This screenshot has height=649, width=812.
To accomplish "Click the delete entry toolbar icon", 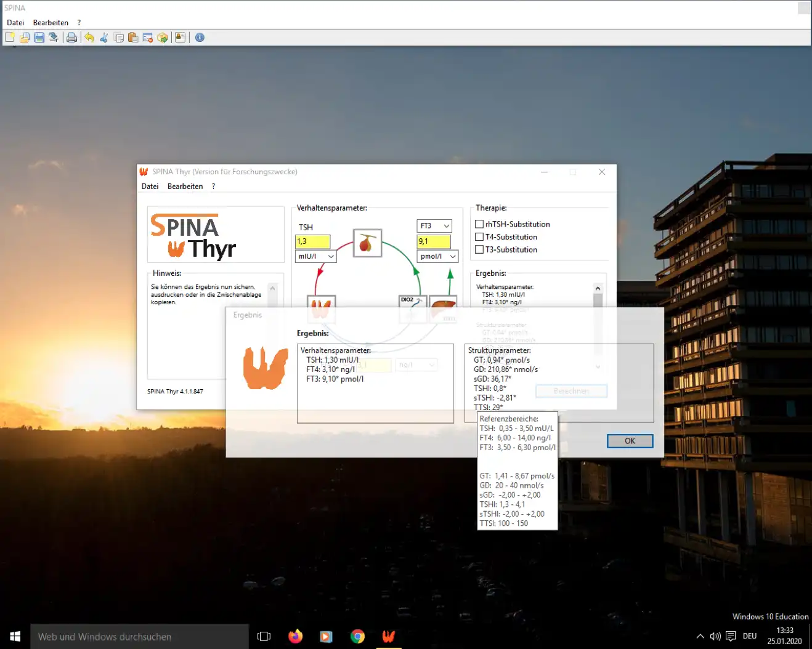I will (x=148, y=38).
